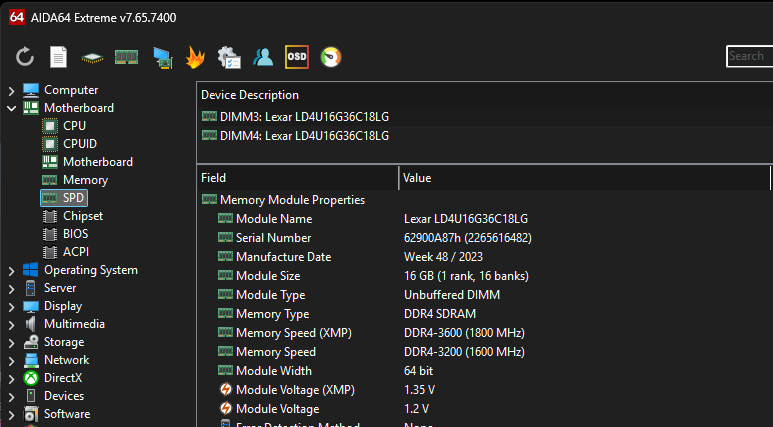Expand the Network tree node

click(11, 361)
